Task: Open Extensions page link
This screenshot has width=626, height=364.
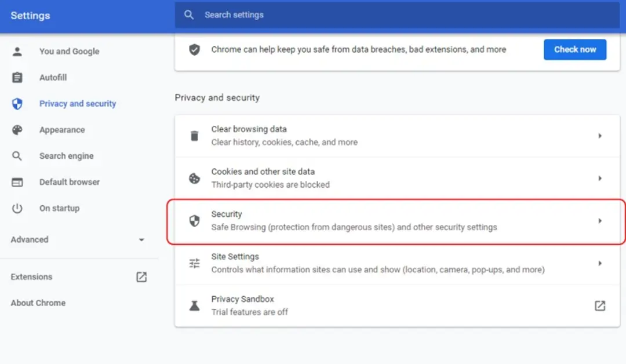Action: point(31,277)
